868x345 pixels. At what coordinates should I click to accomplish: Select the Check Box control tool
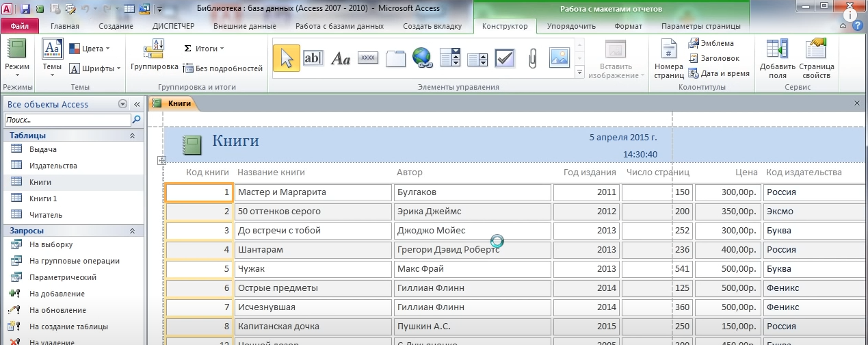tap(505, 58)
